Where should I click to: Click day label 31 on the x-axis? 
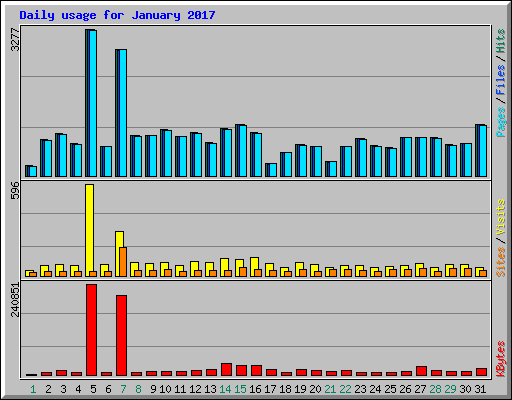[x=480, y=389]
